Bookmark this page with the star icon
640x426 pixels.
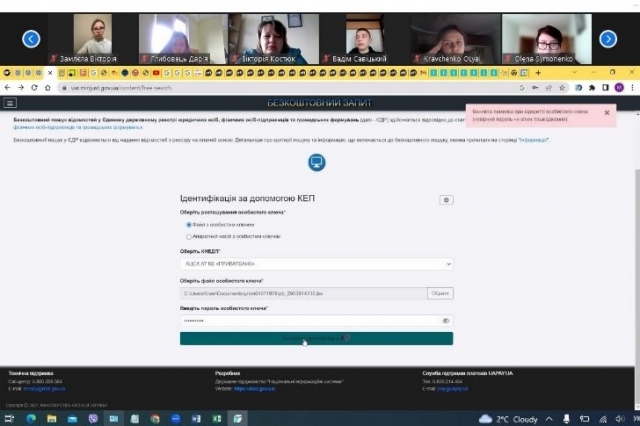(562, 88)
